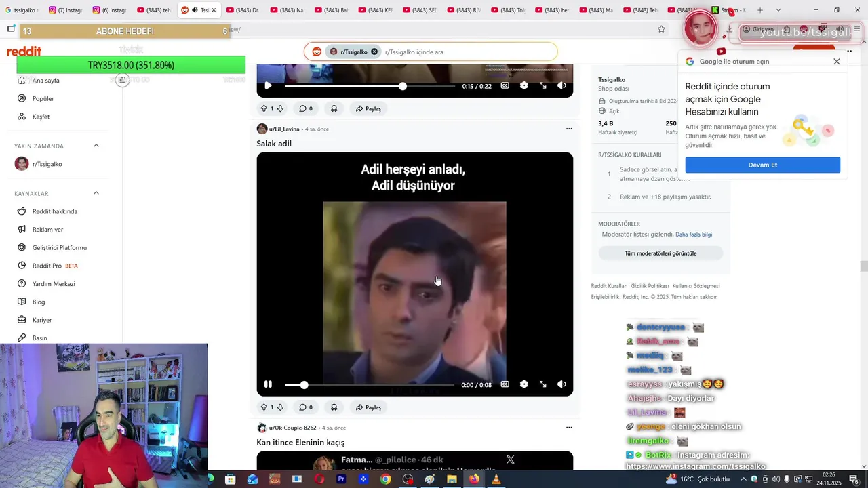Open Premiere Pro from the taskbar
This screenshot has height=488, width=868.
pos(341,479)
